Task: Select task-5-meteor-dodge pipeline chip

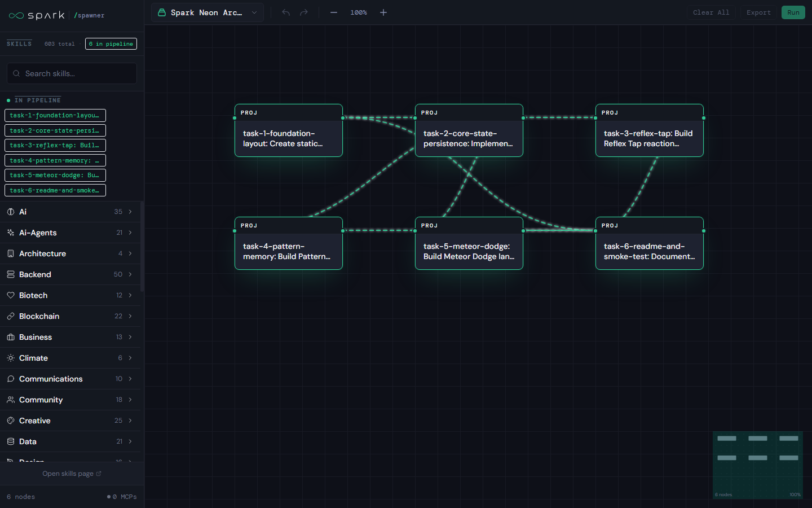Action: [55, 175]
